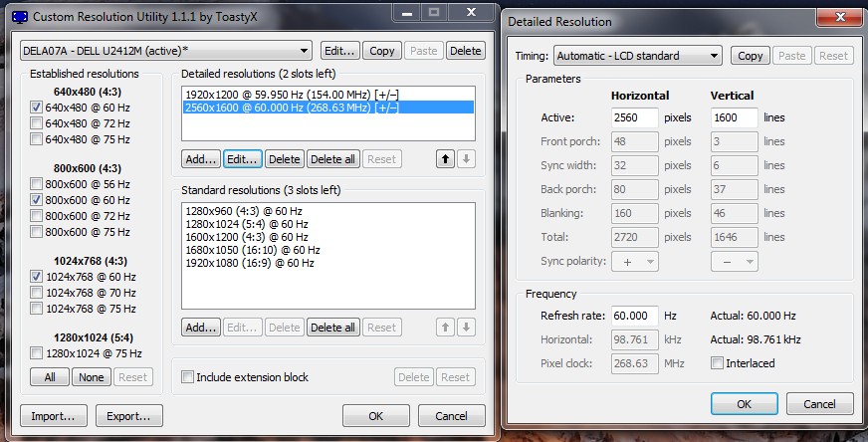The width and height of the screenshot is (868, 442).
Task: Open the DELA07A monitor selection dropdown
Action: 166,51
